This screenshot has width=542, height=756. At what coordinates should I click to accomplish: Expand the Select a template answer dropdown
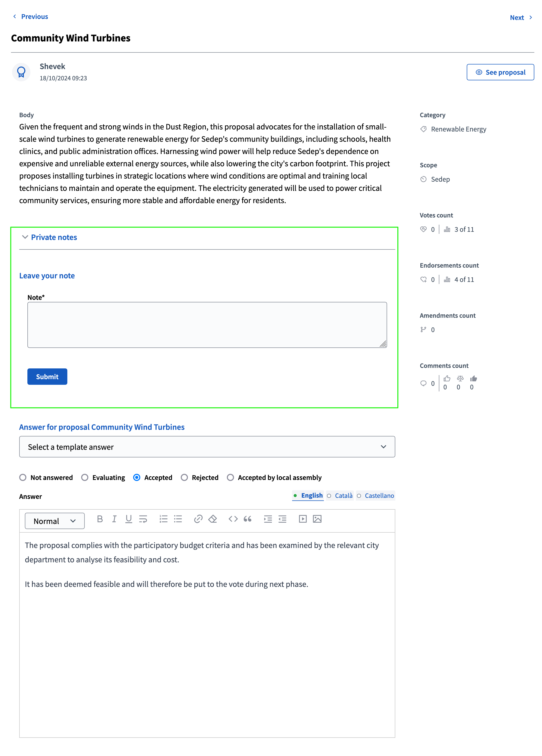point(207,447)
